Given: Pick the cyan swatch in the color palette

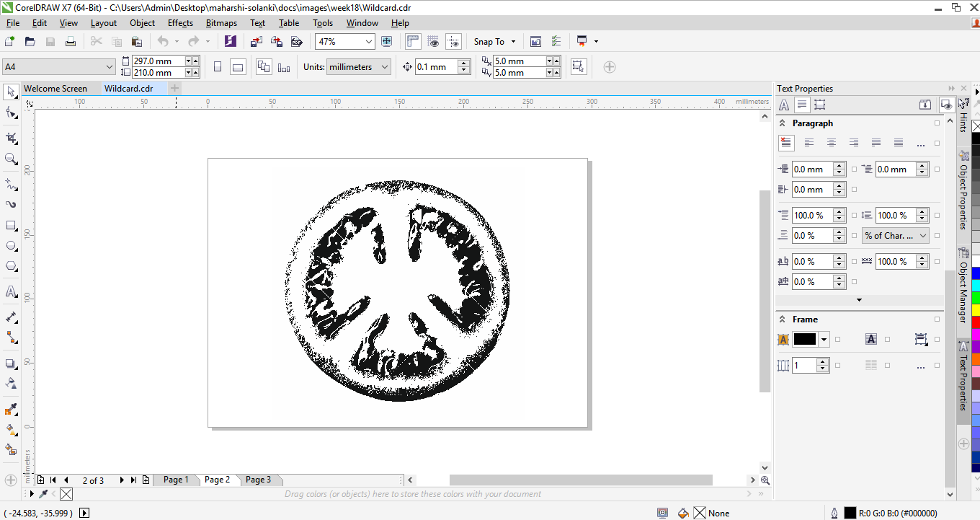Looking at the screenshot, I should pos(976,285).
